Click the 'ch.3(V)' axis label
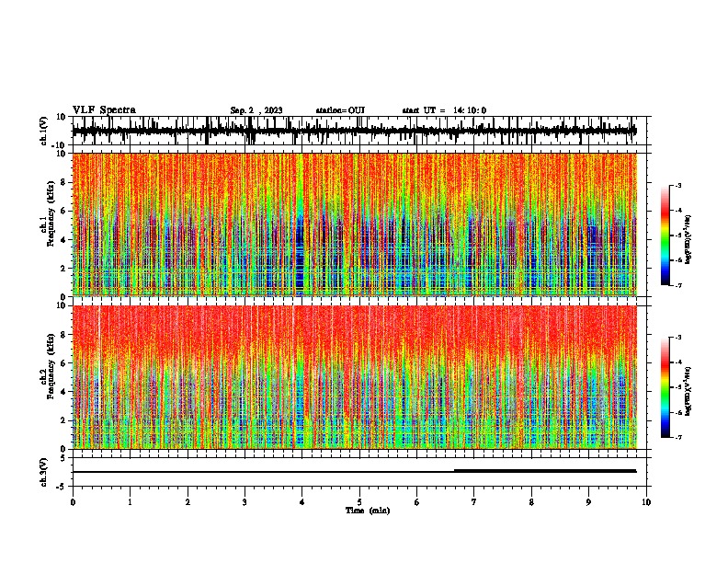This screenshot has height=563, width=728. click(x=44, y=472)
